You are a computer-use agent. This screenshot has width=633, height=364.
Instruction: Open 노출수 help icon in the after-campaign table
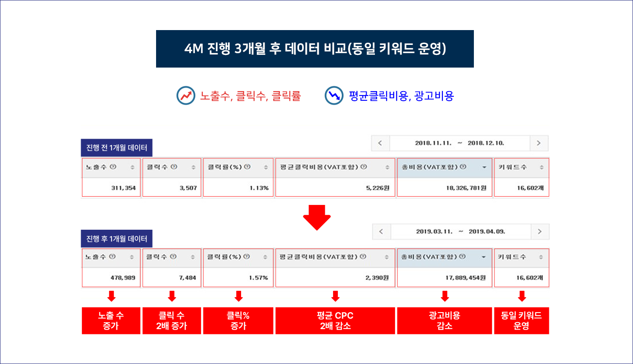(112, 257)
